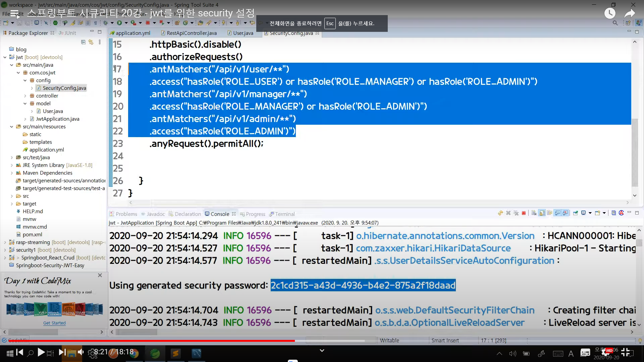Click the red Terminate button in the Console toolbar

point(524,213)
